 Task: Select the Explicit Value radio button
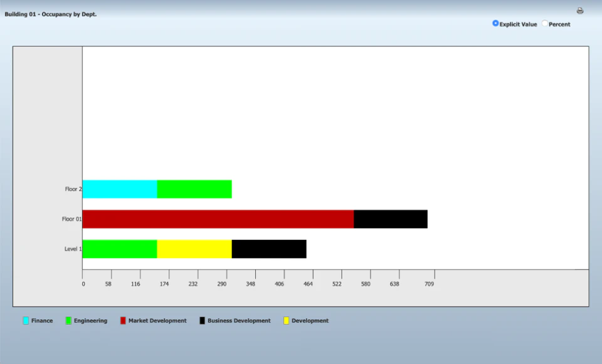point(495,23)
